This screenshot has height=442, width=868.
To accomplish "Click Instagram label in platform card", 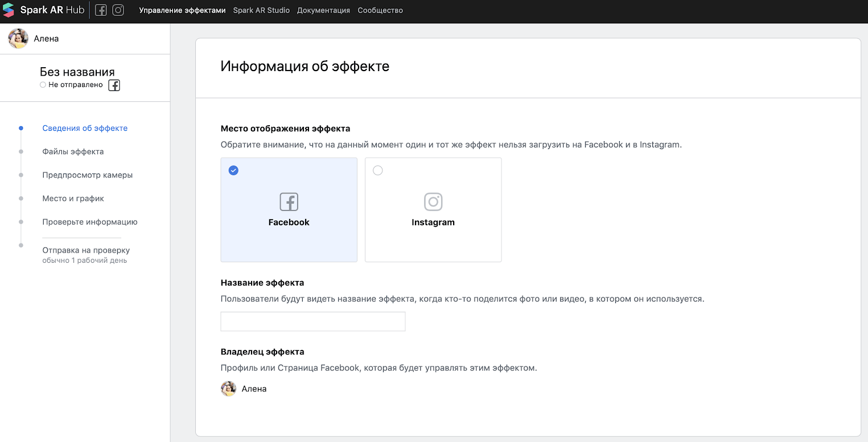I will click(x=433, y=222).
